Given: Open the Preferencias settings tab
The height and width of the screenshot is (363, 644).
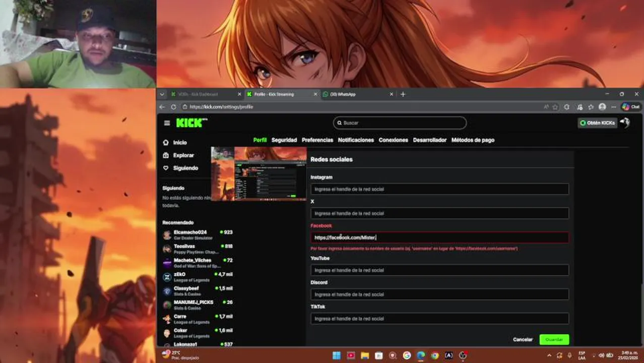Looking at the screenshot, I should [x=317, y=140].
